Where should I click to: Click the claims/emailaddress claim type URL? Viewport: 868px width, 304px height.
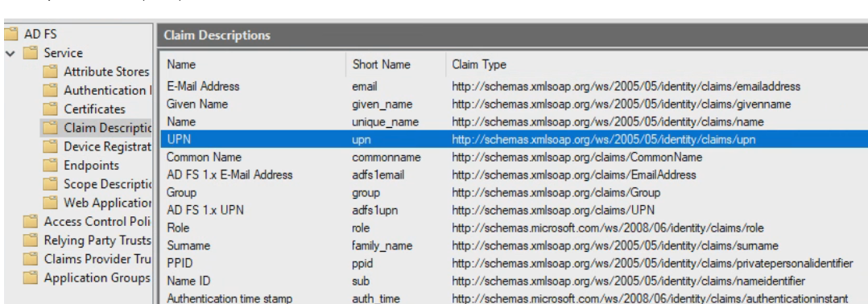coord(626,86)
